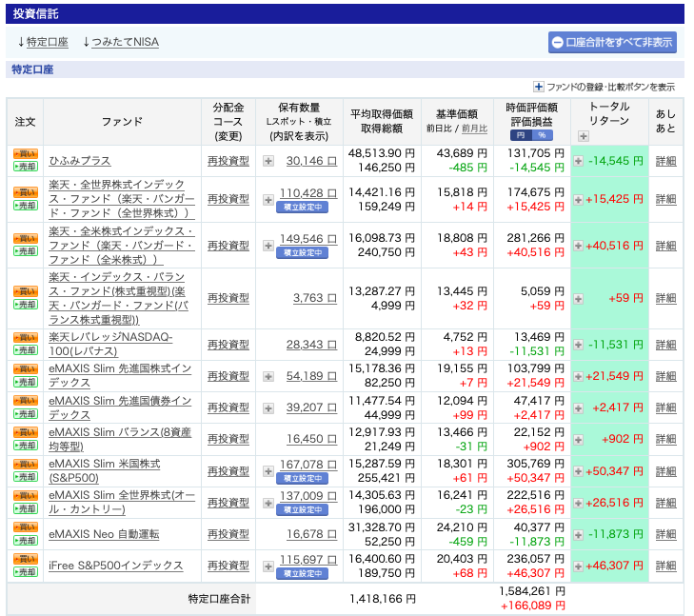Expand total return details for +40,516円 row
This screenshot has width=694, height=616.
coord(578,246)
